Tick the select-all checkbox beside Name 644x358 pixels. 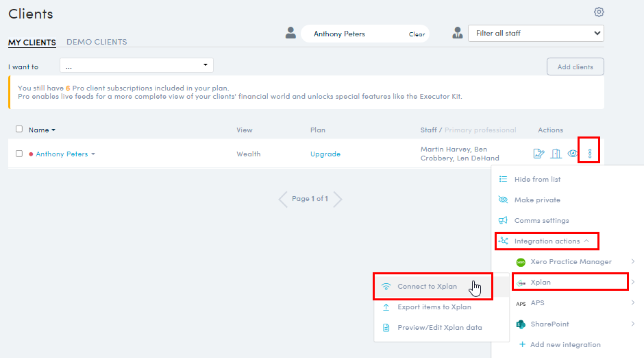19,129
